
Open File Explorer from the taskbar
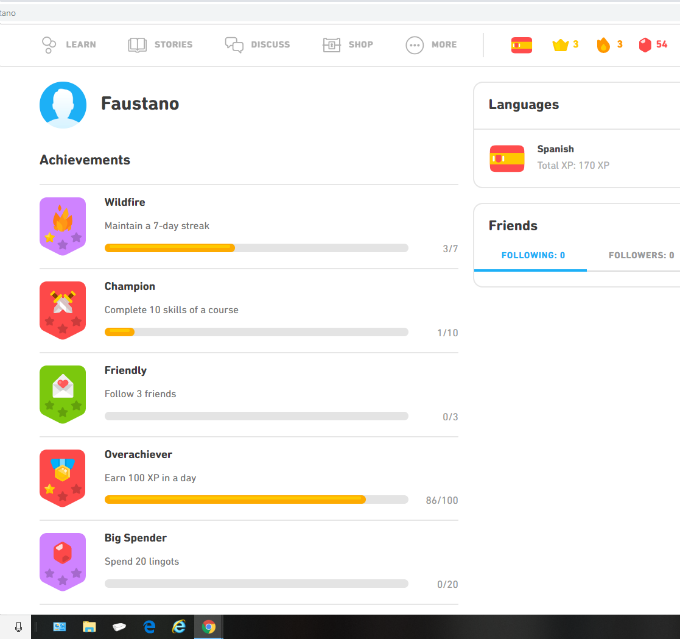89,627
